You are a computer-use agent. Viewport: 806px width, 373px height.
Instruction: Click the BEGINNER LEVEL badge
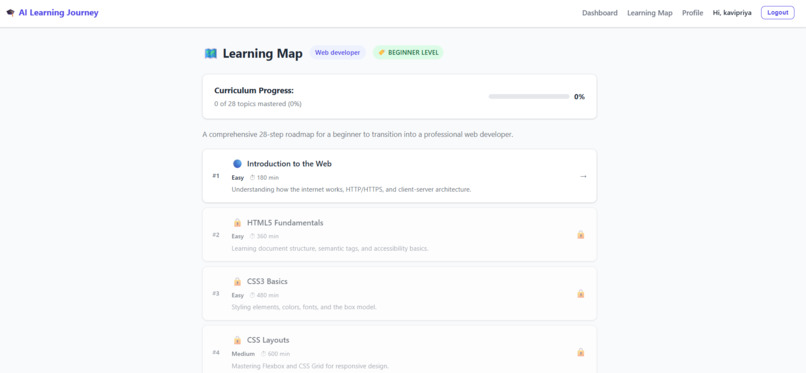(x=408, y=52)
